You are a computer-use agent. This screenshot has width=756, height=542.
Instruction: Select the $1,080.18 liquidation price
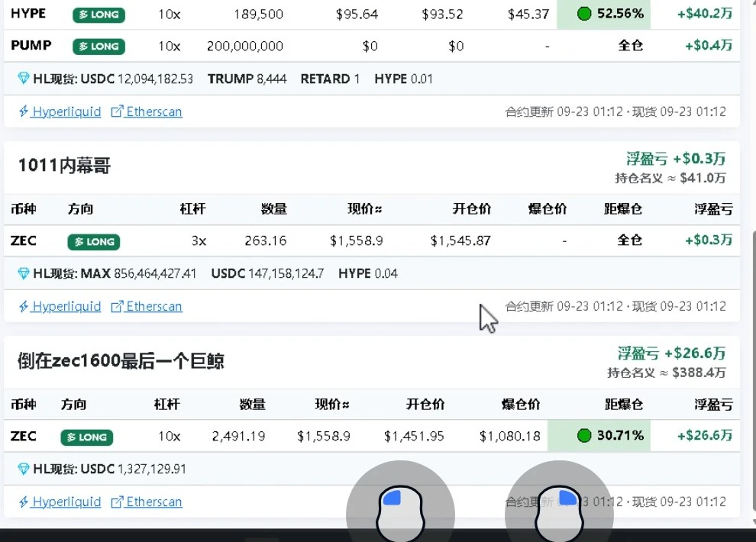pyautogui.click(x=510, y=437)
